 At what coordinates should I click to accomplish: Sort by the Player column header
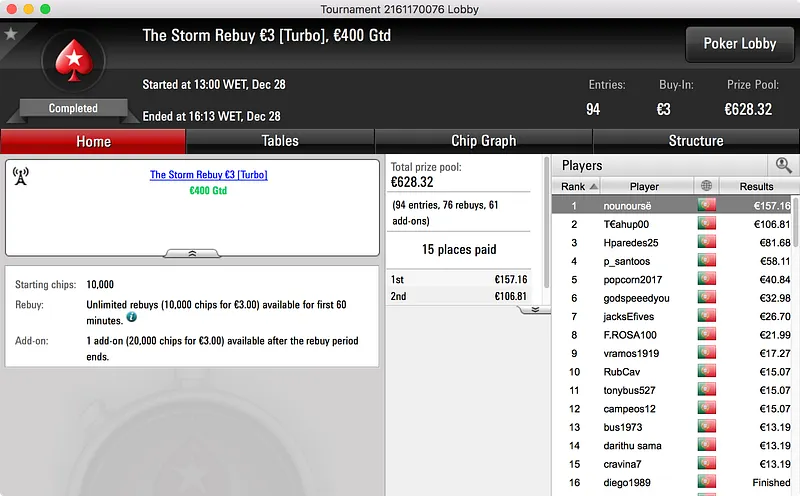pyautogui.click(x=644, y=186)
